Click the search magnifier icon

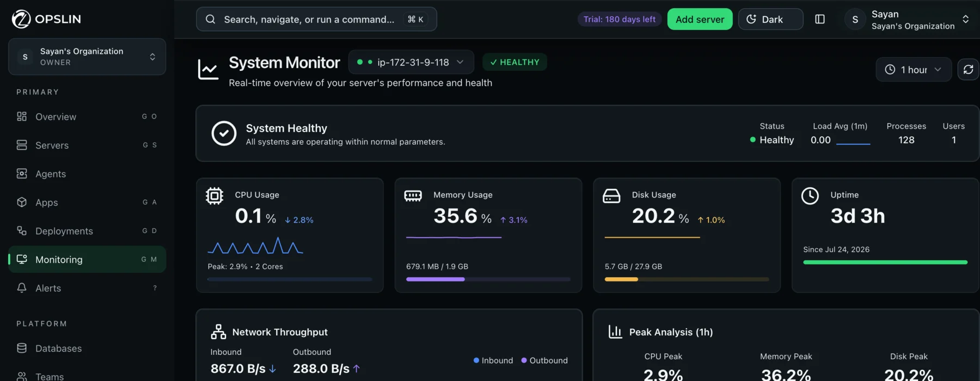point(210,19)
